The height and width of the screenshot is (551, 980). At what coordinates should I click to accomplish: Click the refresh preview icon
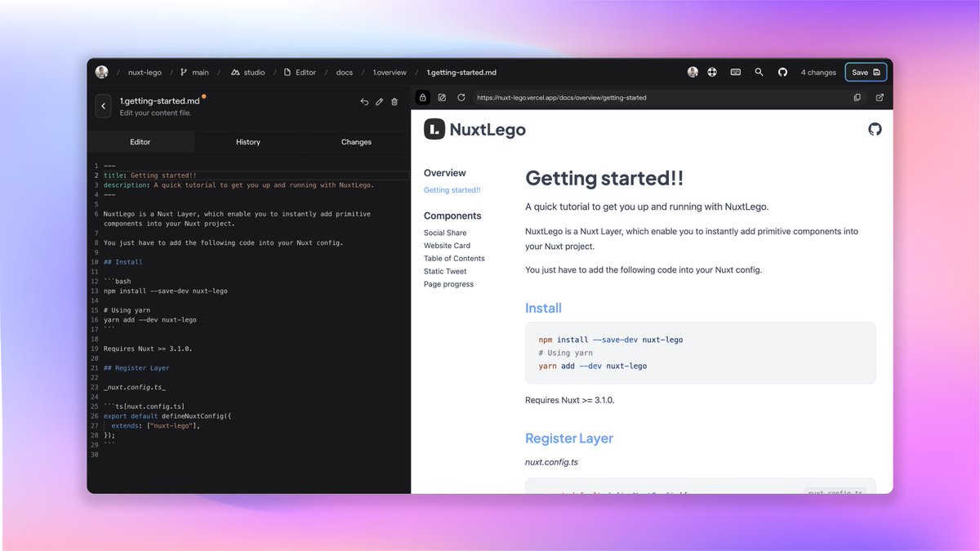(461, 97)
